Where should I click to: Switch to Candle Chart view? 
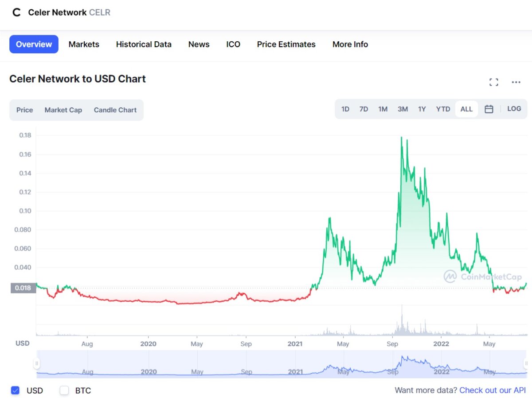tap(115, 110)
